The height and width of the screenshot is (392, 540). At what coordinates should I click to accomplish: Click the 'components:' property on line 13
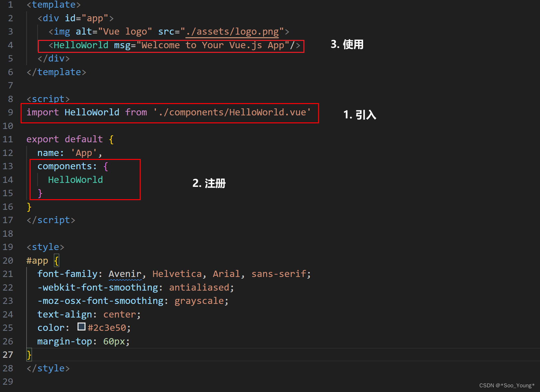(x=67, y=166)
